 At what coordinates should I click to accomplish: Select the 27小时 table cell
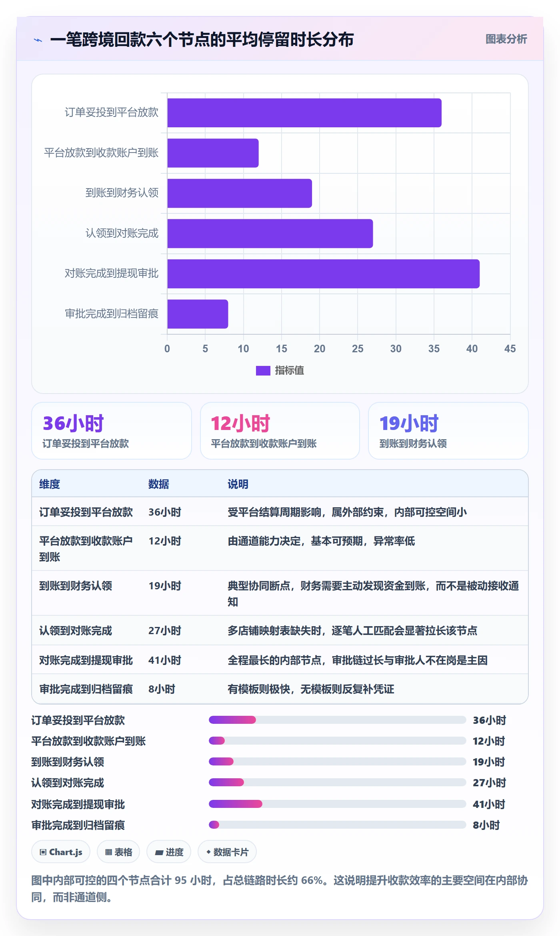click(x=165, y=631)
